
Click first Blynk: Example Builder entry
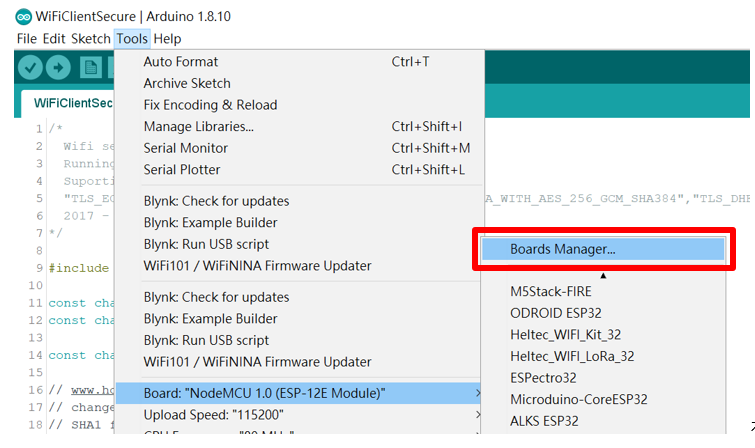coord(299,223)
